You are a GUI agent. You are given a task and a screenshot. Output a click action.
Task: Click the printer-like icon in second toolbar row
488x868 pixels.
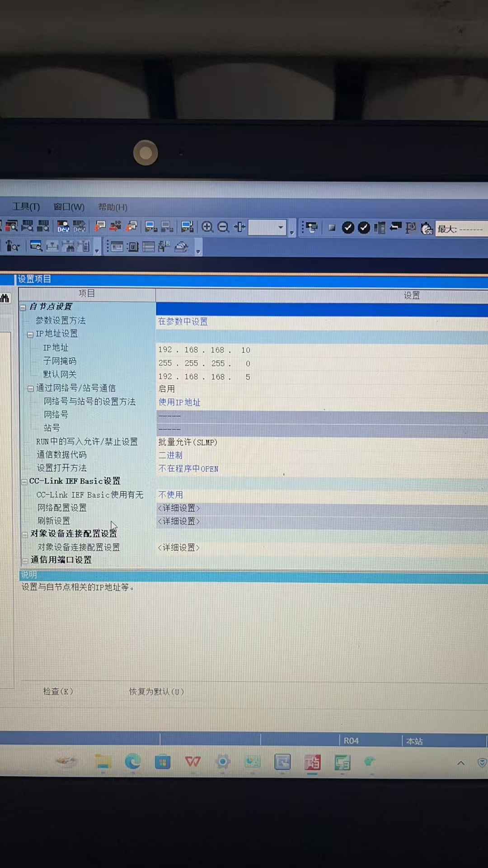(x=181, y=247)
